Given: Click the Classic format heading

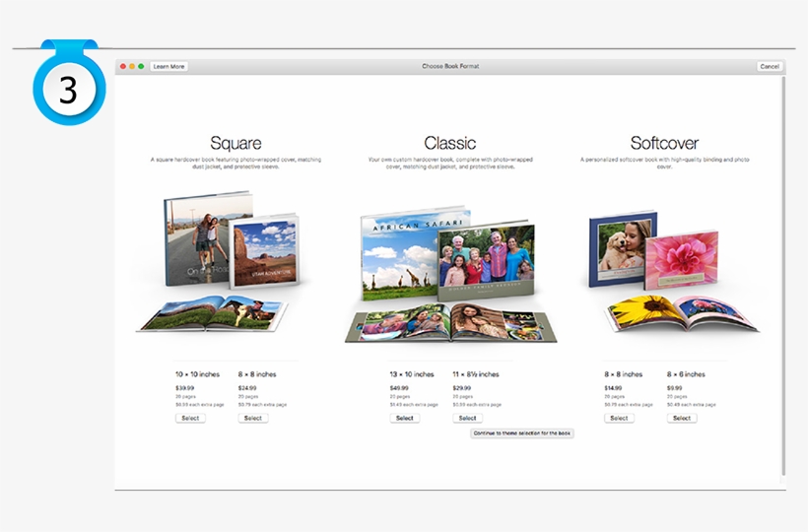Looking at the screenshot, I should click(449, 143).
